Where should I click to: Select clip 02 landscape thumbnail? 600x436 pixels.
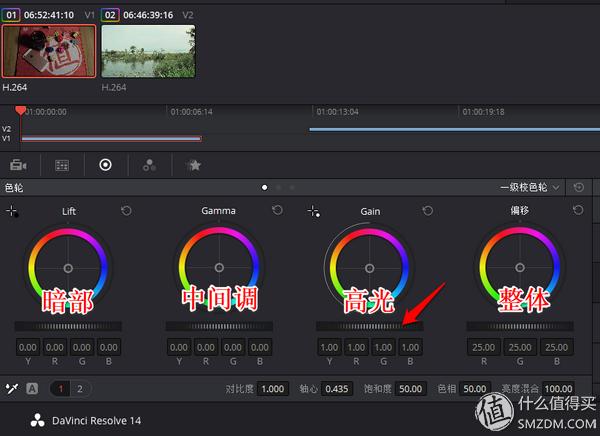pos(148,51)
